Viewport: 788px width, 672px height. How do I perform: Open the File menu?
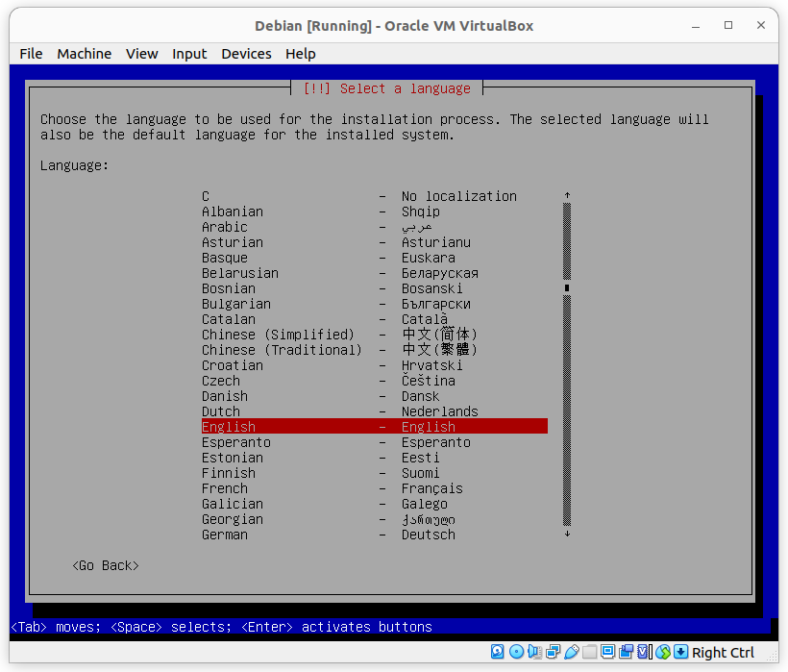[30, 54]
